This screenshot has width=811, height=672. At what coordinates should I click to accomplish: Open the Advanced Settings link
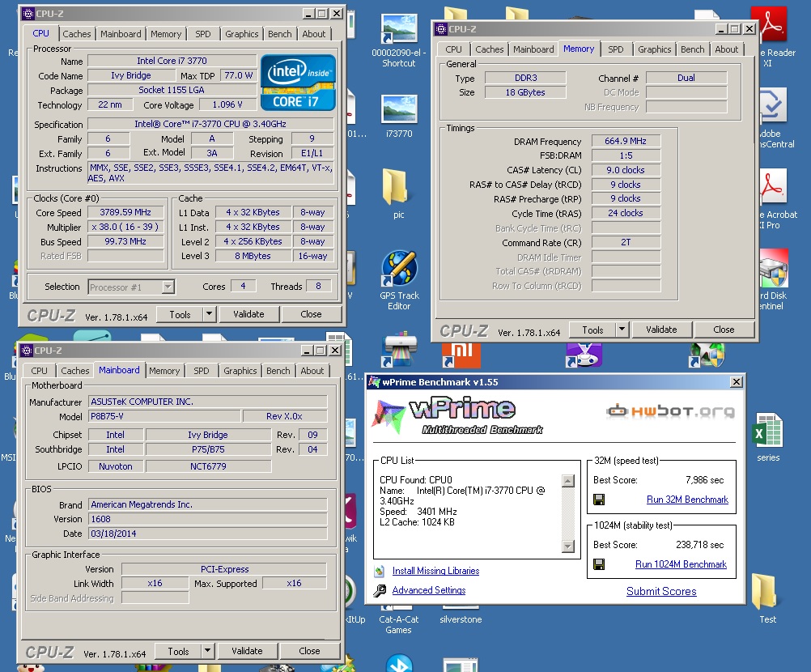pos(429,590)
